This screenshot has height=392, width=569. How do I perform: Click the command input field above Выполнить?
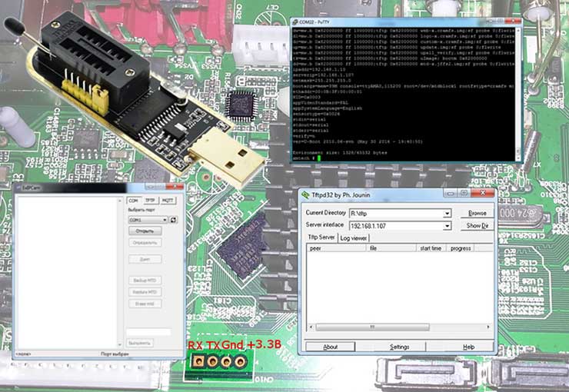click(x=148, y=332)
